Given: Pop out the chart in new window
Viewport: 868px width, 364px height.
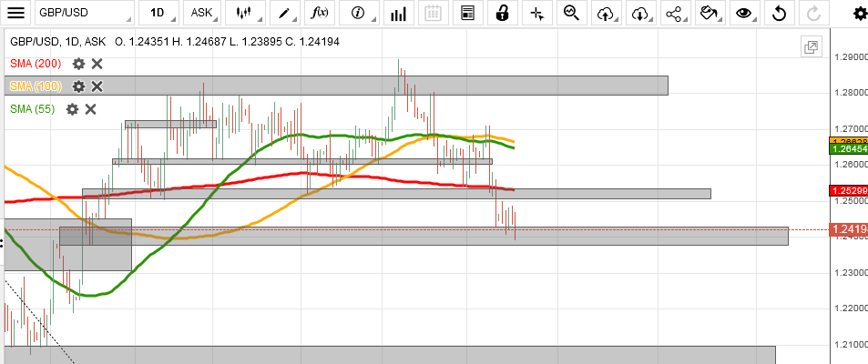Looking at the screenshot, I should [811, 47].
